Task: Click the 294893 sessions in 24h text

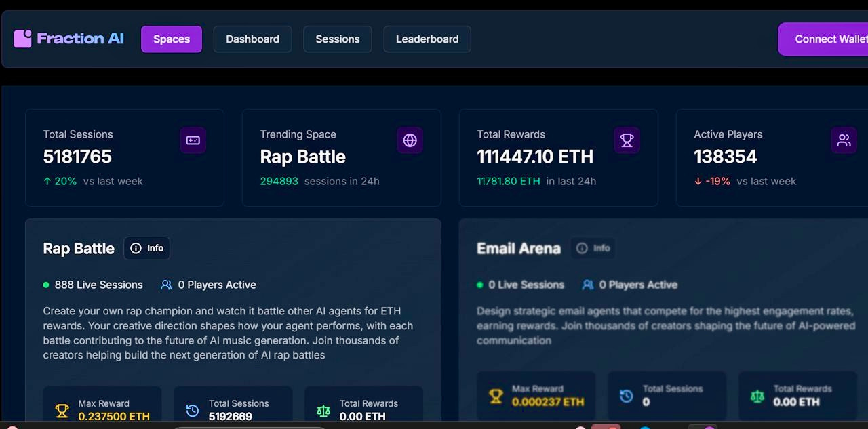Action: point(320,181)
